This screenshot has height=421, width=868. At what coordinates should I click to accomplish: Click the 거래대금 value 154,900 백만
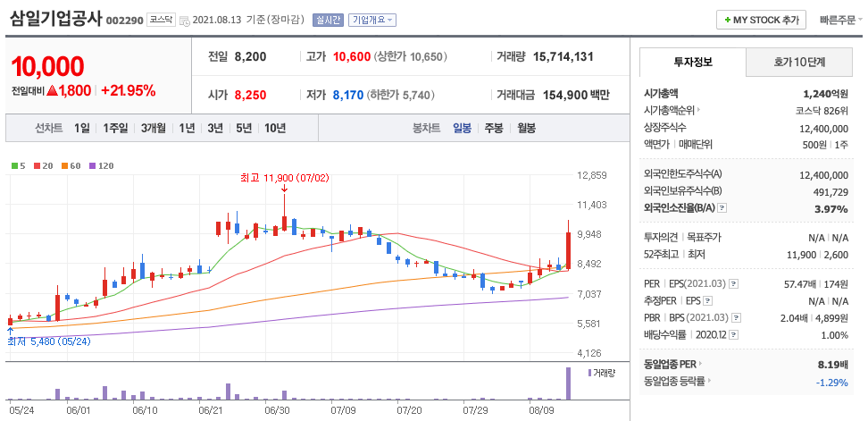pyautogui.click(x=576, y=96)
